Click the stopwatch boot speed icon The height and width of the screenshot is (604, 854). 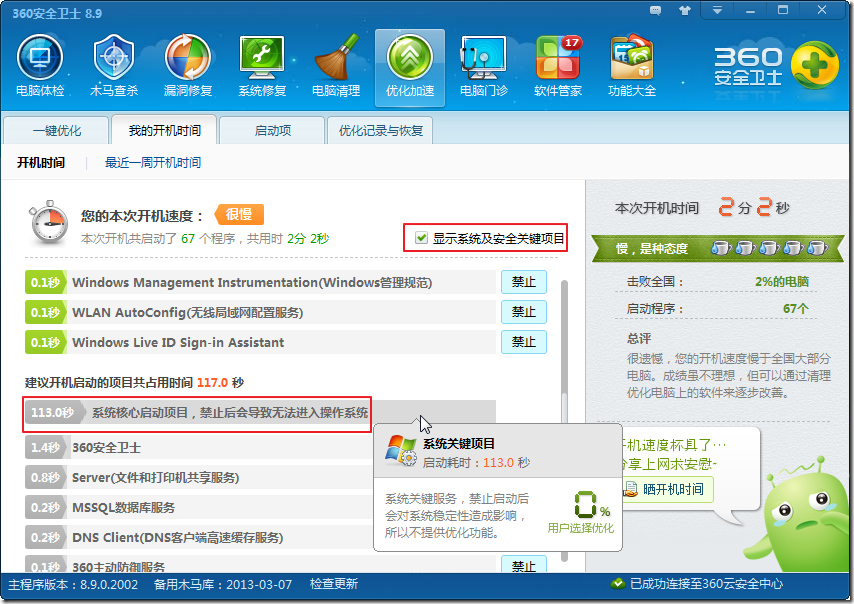pyautogui.click(x=48, y=223)
